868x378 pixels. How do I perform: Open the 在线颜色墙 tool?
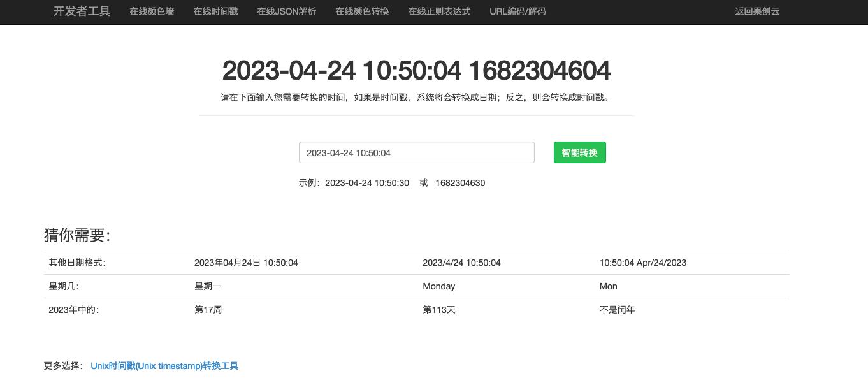click(152, 11)
